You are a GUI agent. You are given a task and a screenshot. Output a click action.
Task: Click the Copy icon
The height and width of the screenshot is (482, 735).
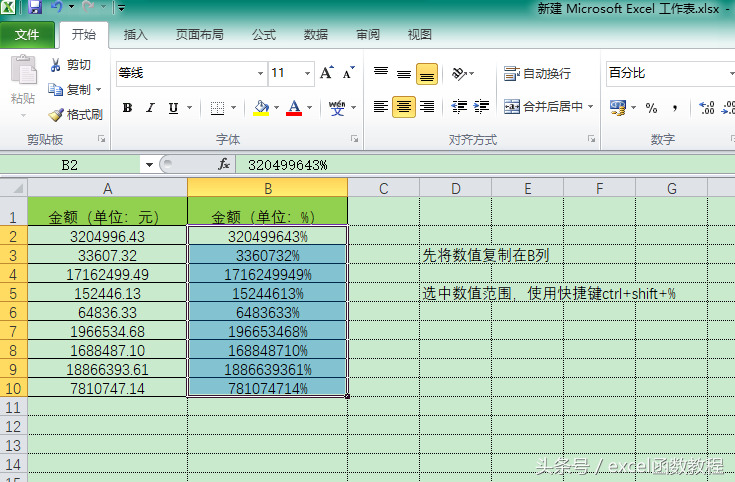[55, 89]
